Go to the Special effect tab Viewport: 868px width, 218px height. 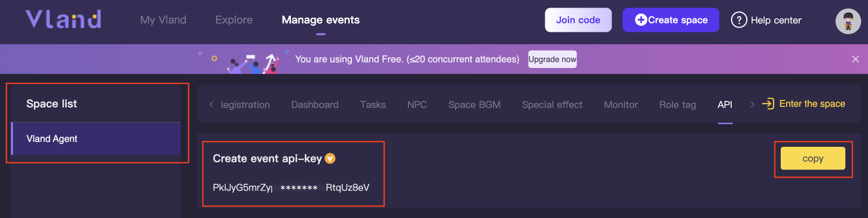pos(552,105)
